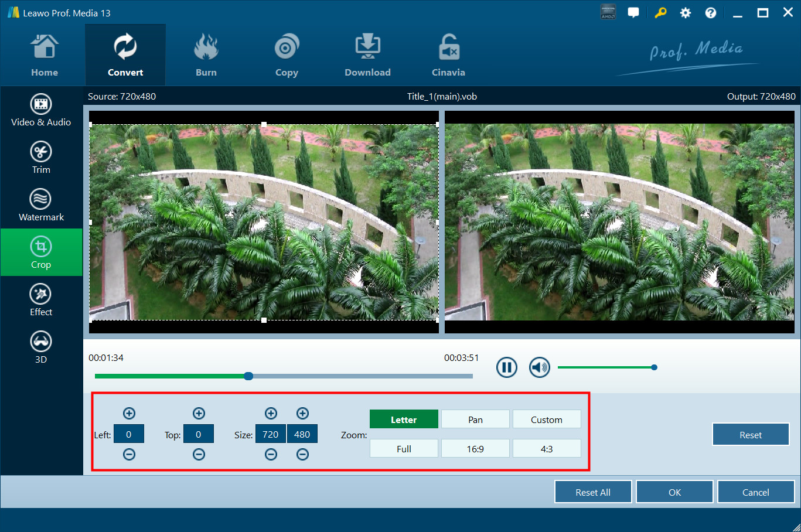801x532 pixels.
Task: Go to the Download module
Action: click(367, 56)
